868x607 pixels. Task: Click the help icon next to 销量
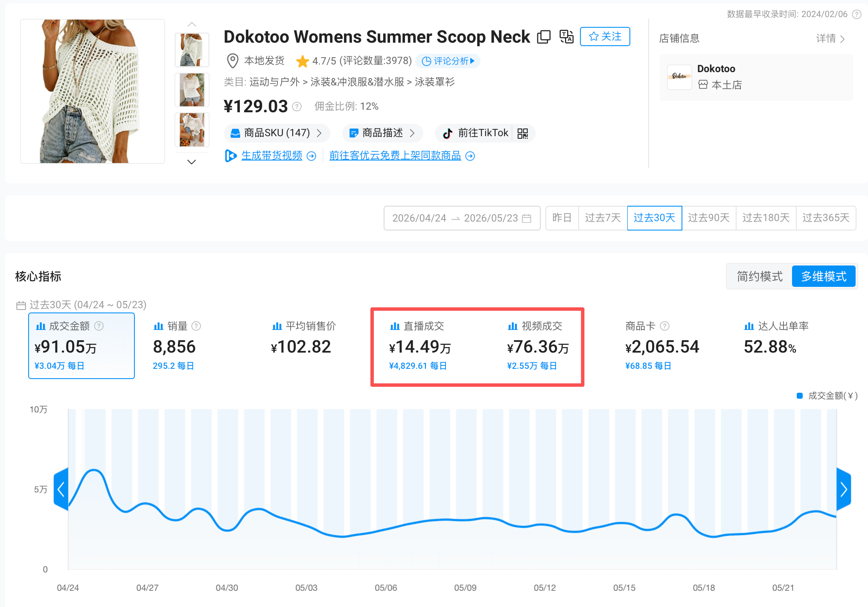(196, 327)
